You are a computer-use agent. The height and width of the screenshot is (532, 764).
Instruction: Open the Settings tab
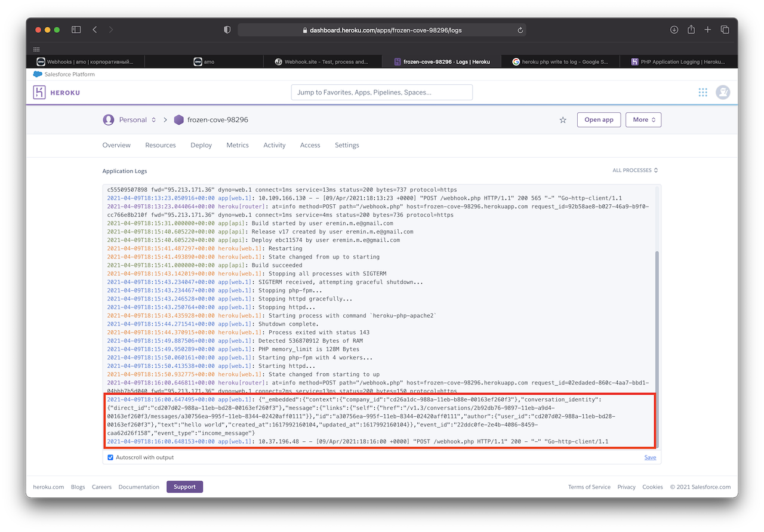click(x=347, y=145)
